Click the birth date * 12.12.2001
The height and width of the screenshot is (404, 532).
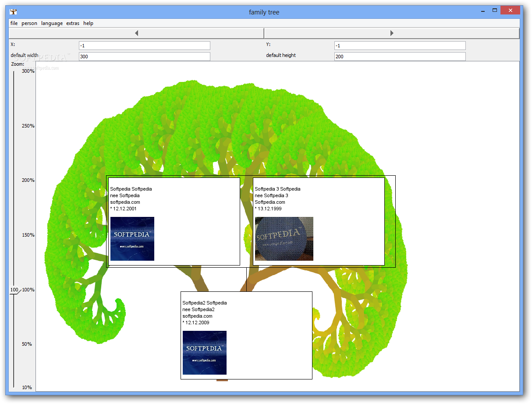[x=123, y=209]
